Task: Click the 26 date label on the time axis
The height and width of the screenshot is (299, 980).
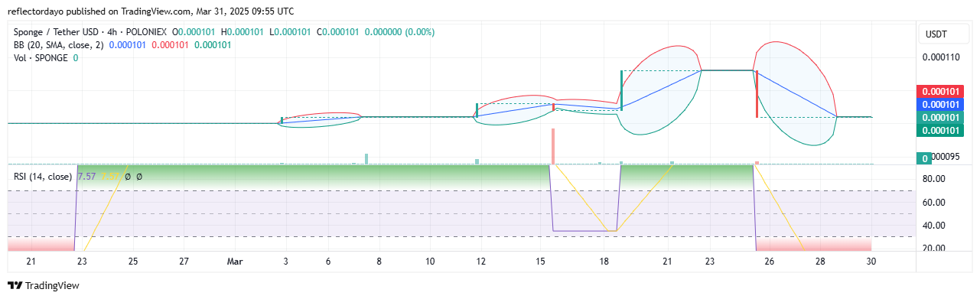Action: pos(770,262)
